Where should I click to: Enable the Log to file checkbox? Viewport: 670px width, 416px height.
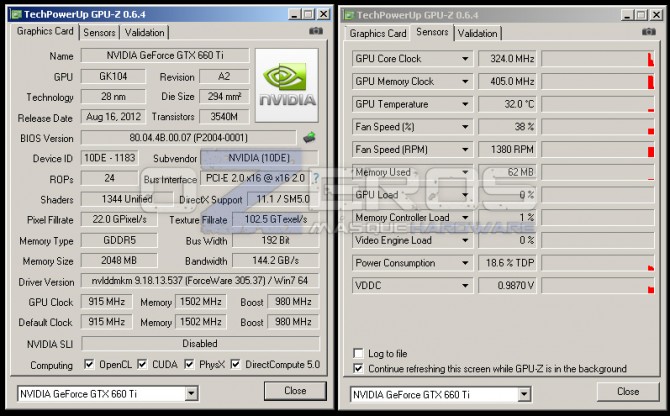click(358, 353)
